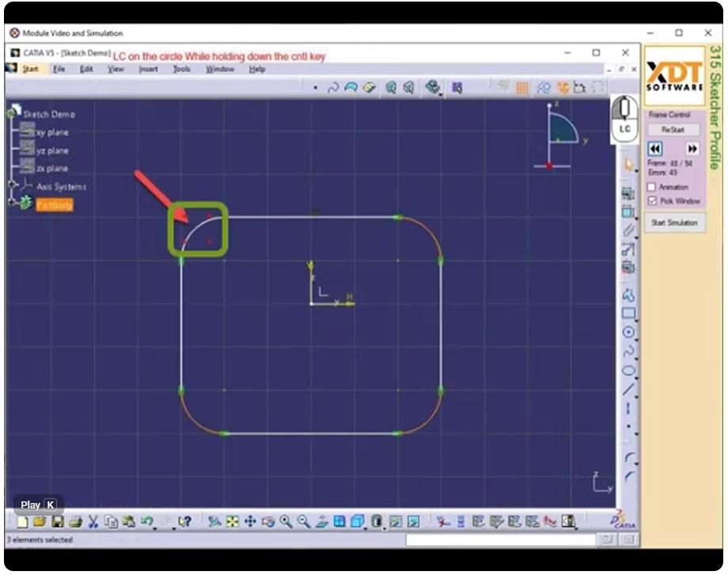Expand the Axis Systems tree node
Screen dimensions: 728x575
coord(12,185)
